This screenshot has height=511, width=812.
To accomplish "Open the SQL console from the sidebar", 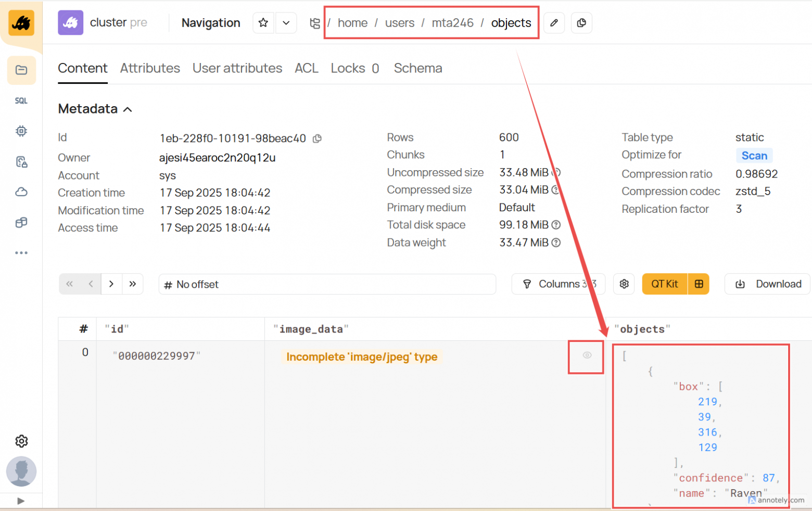I will click(x=21, y=100).
